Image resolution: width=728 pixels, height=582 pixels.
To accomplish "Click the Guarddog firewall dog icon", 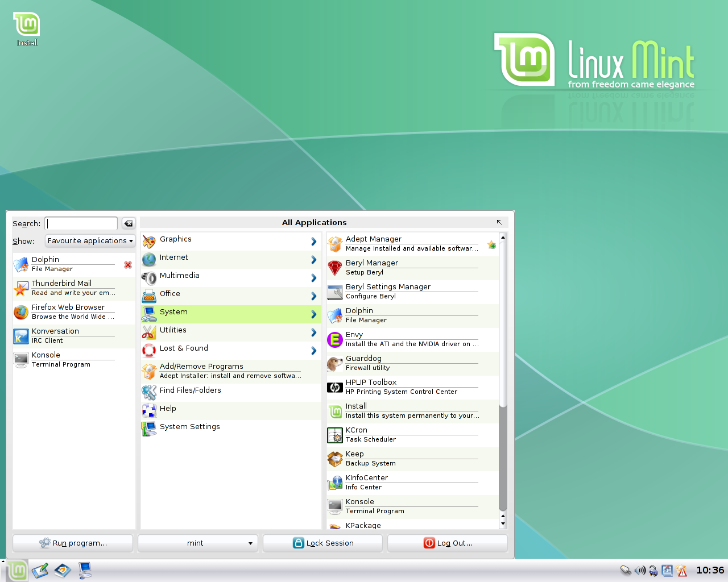I will pos(335,363).
